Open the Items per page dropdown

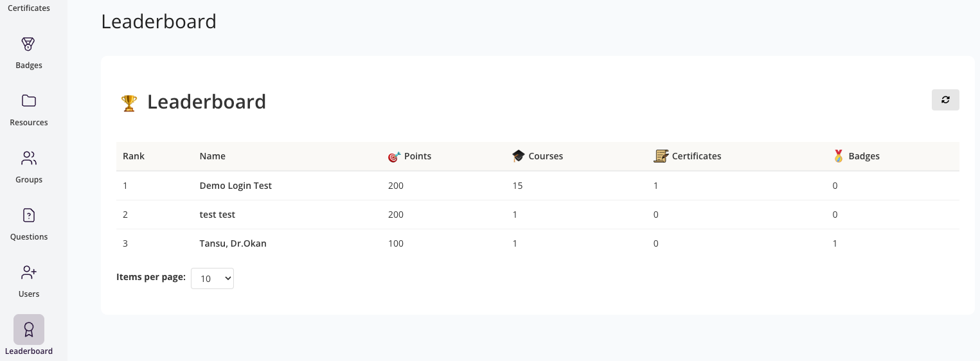coord(212,278)
